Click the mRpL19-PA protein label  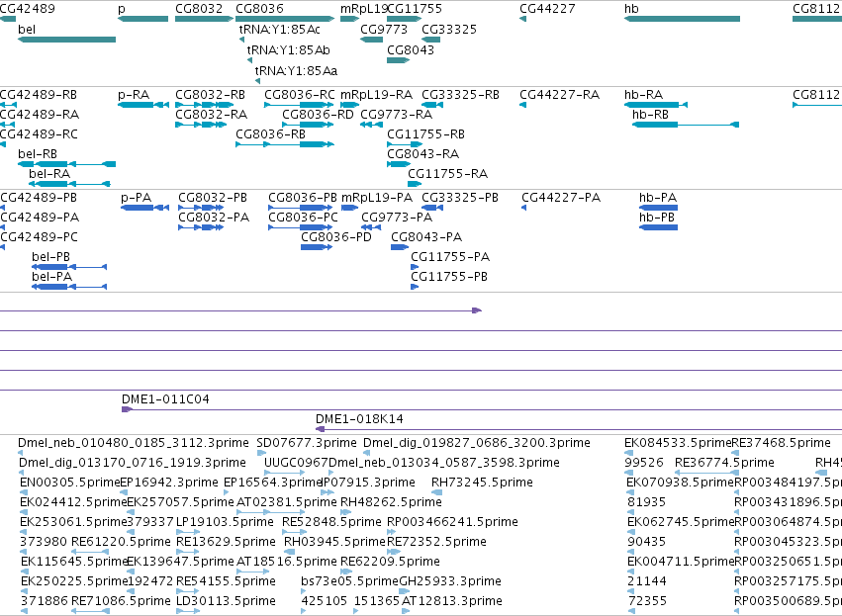(377, 198)
